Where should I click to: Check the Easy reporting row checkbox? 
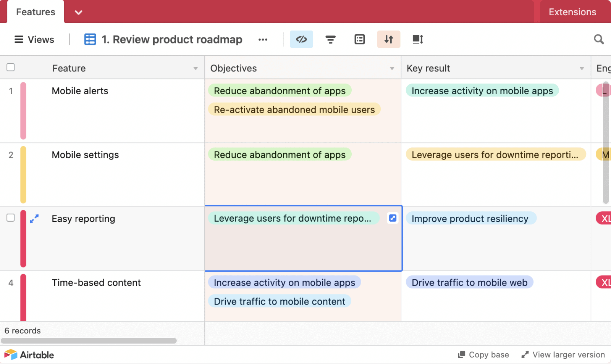(10, 217)
